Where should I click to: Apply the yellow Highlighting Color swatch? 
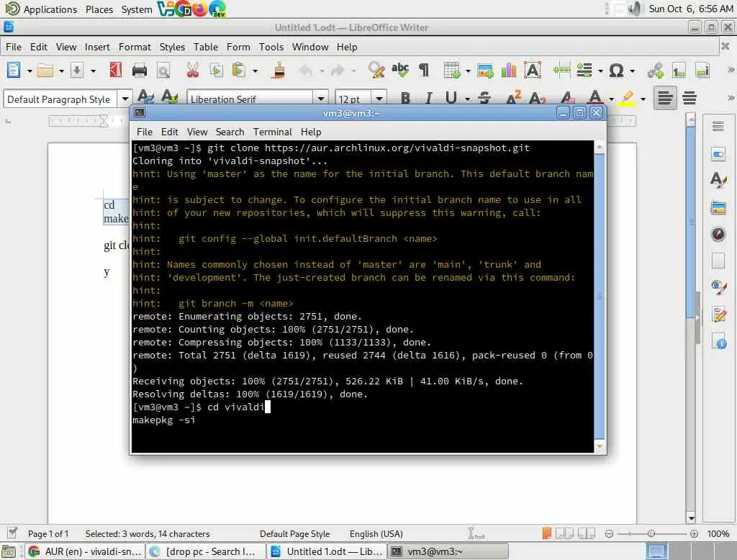(x=627, y=98)
